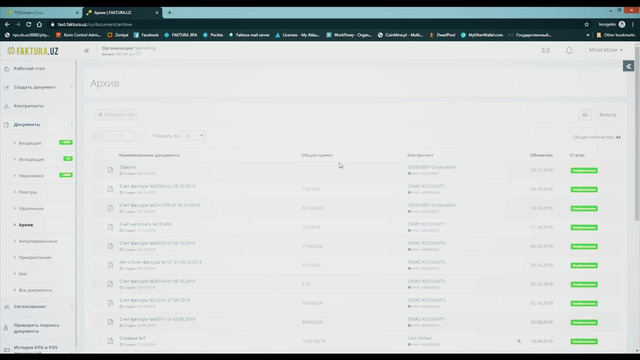The width and height of the screenshot is (640, 360).
Task: Click the Incognito profile icon
Action: 622,24
